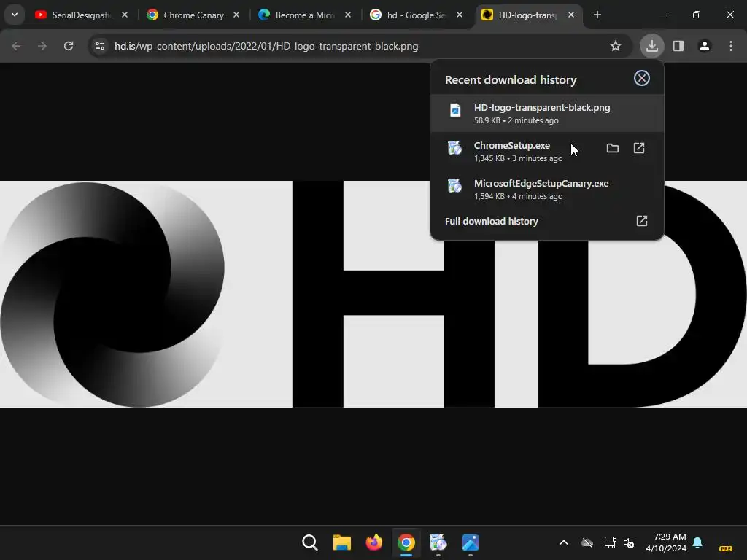The image size is (747, 560).
Task: Open MicrosoftEdgeSetupCanary.exe download entry
Action: (547, 189)
